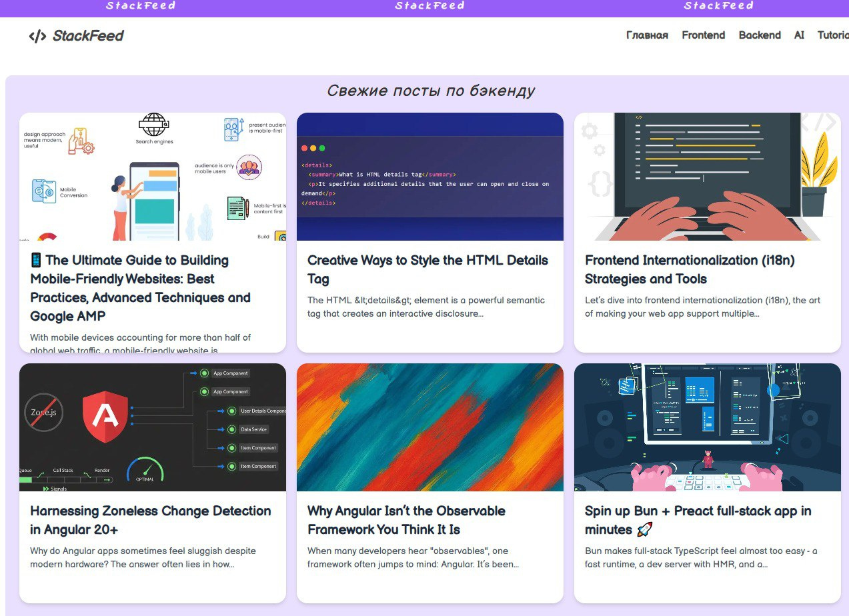The height and width of the screenshot is (616, 849).
Task: Open the Главная navigation item
Action: coord(647,35)
